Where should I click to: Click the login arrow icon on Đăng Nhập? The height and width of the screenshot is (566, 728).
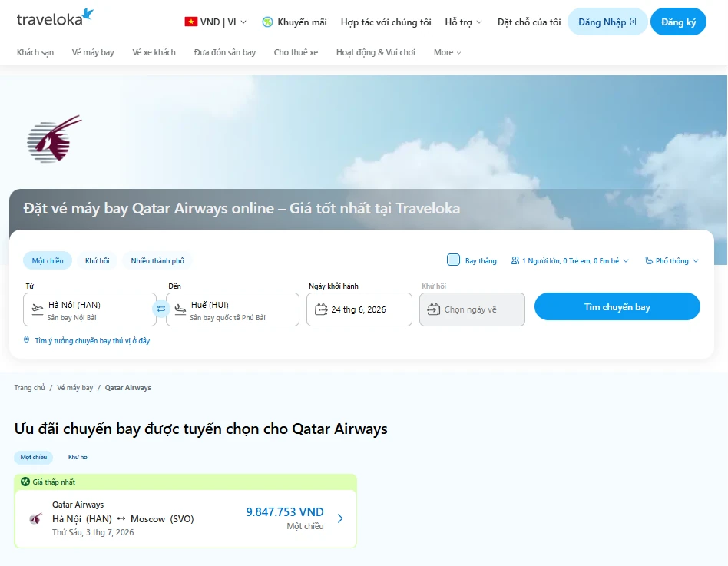click(x=633, y=22)
